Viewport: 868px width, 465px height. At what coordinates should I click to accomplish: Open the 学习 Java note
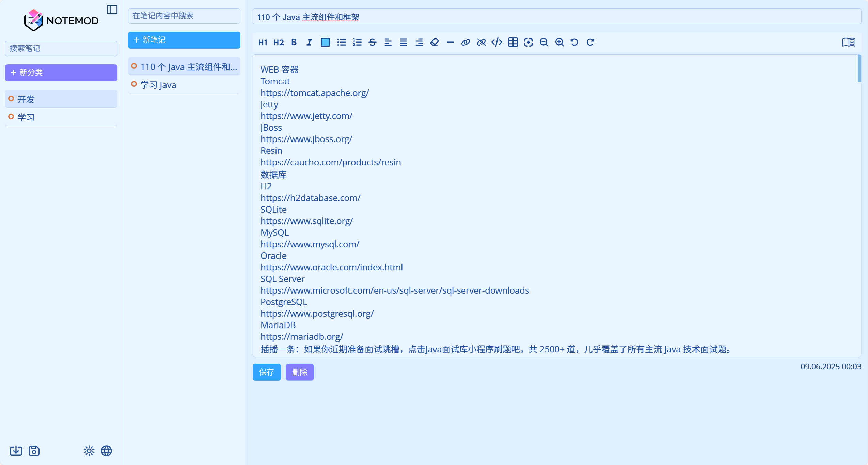[x=184, y=84]
